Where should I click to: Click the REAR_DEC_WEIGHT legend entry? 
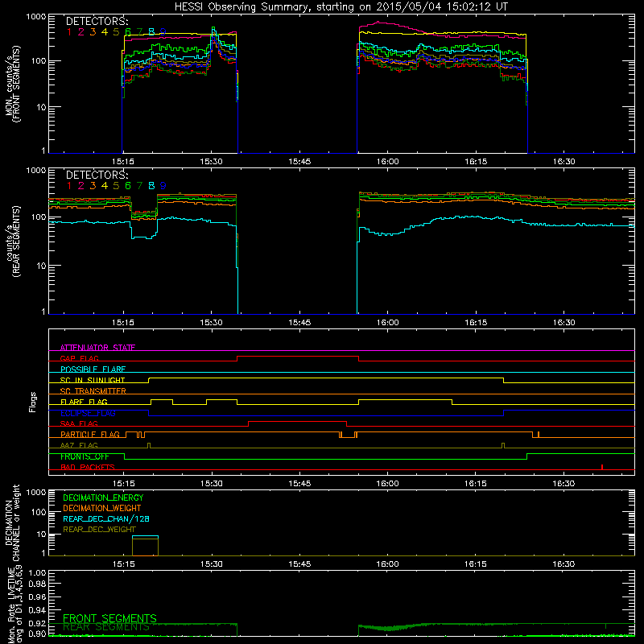[x=99, y=530]
